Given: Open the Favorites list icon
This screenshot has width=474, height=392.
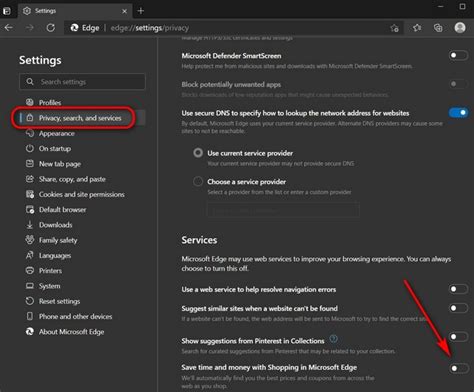Looking at the screenshot, I should click(x=417, y=28).
